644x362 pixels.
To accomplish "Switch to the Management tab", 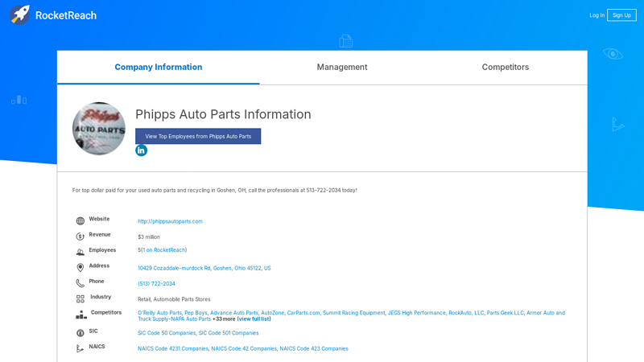I will (341, 67).
